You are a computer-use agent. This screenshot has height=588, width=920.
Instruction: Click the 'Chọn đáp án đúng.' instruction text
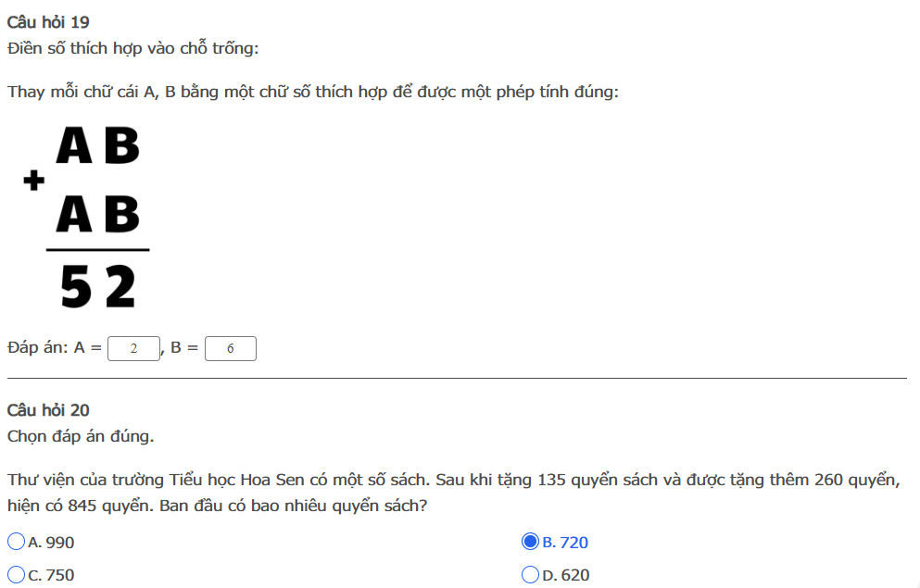[x=81, y=437]
